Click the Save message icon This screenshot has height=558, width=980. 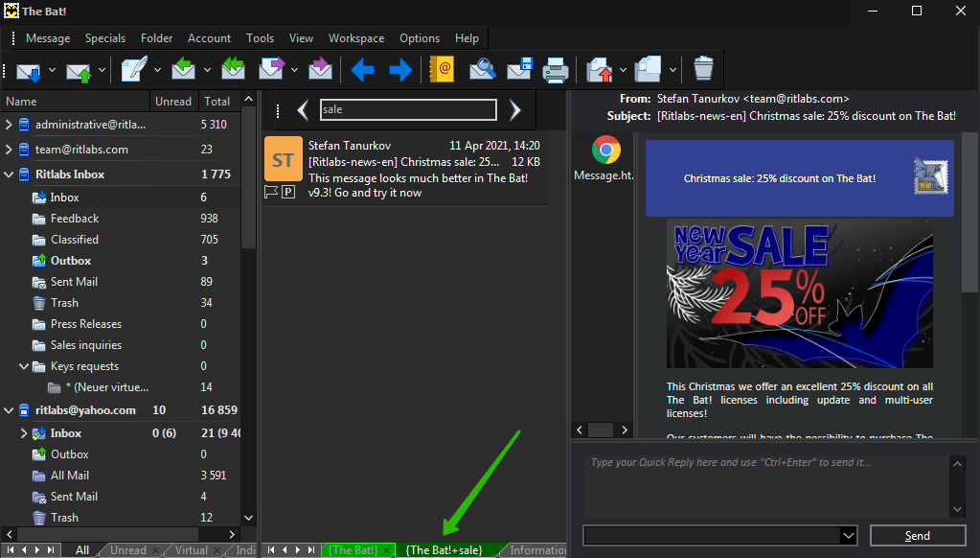pos(519,69)
